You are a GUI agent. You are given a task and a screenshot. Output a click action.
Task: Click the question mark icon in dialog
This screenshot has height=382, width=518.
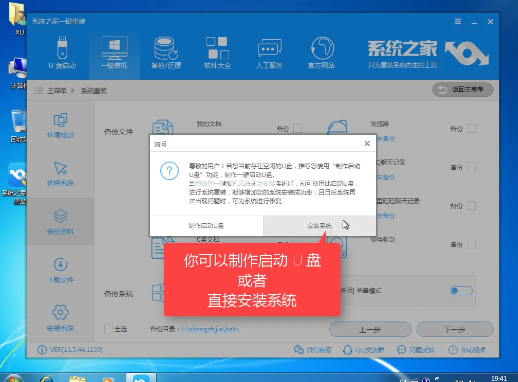[x=169, y=171]
